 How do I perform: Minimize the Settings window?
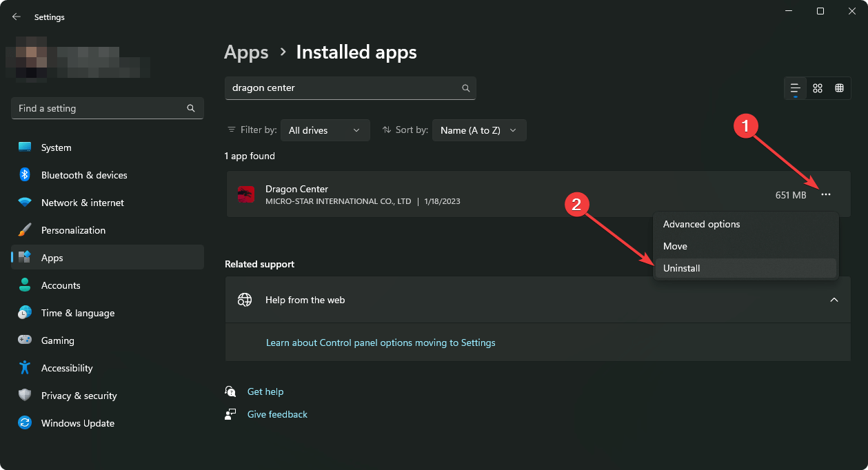pos(788,11)
